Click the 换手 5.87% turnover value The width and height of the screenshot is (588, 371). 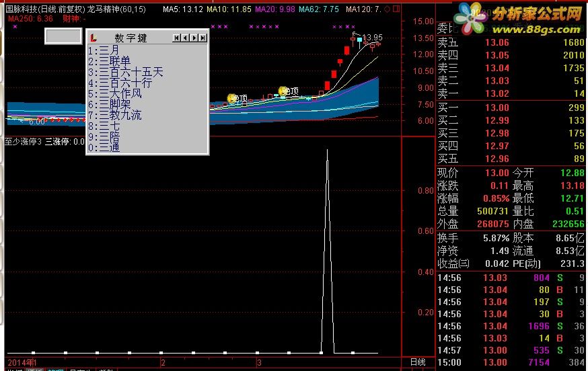(x=496, y=238)
